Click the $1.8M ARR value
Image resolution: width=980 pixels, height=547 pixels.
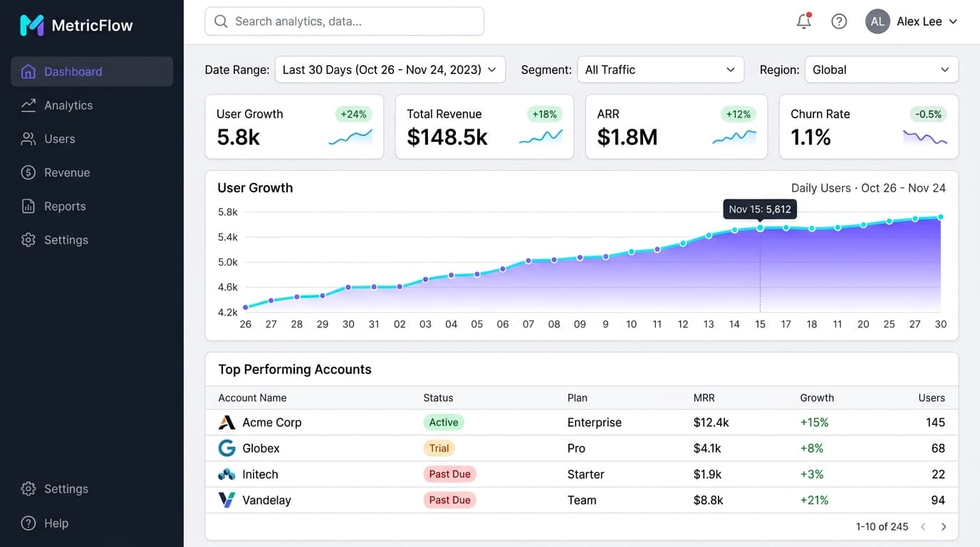point(627,137)
